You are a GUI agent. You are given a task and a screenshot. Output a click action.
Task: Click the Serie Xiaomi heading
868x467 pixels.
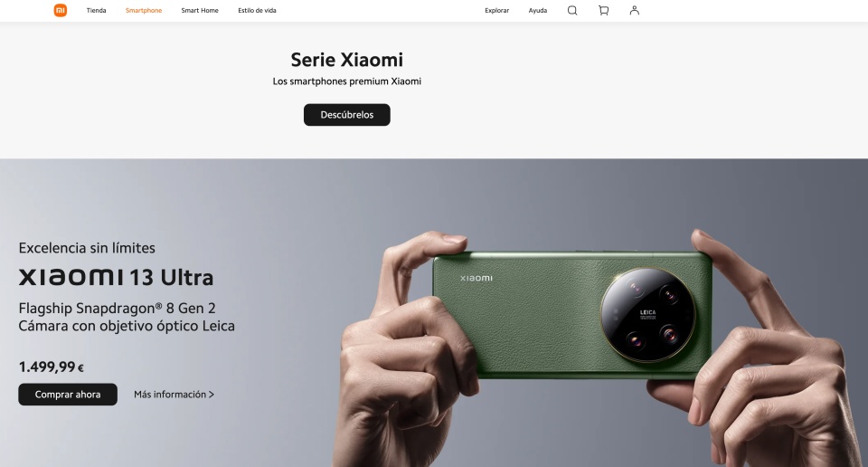(x=347, y=59)
